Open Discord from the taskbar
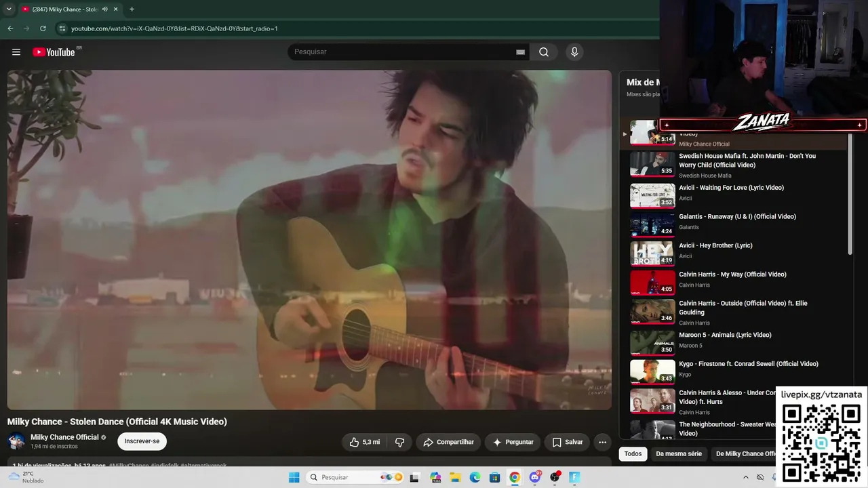868x488 pixels. tap(535, 477)
